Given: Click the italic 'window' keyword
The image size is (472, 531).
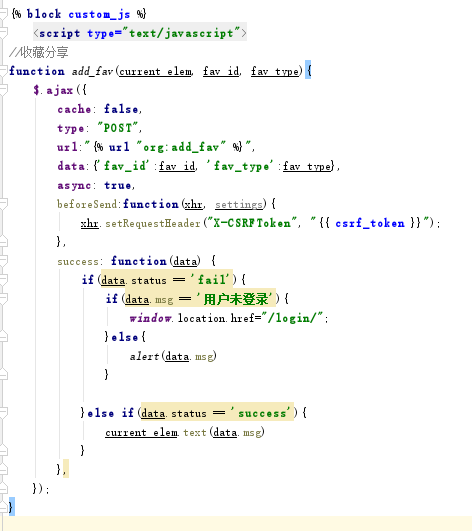Looking at the screenshot, I should tap(150, 318).
